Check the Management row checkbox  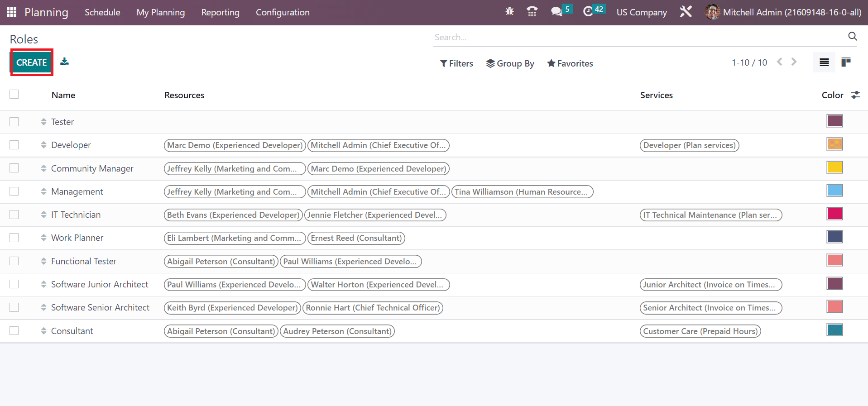[x=14, y=191]
